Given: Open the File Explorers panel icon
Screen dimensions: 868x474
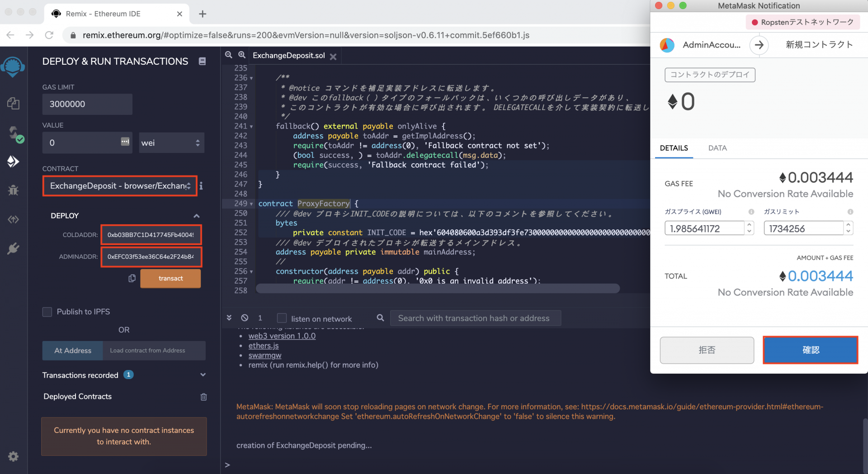Looking at the screenshot, I should (13, 103).
